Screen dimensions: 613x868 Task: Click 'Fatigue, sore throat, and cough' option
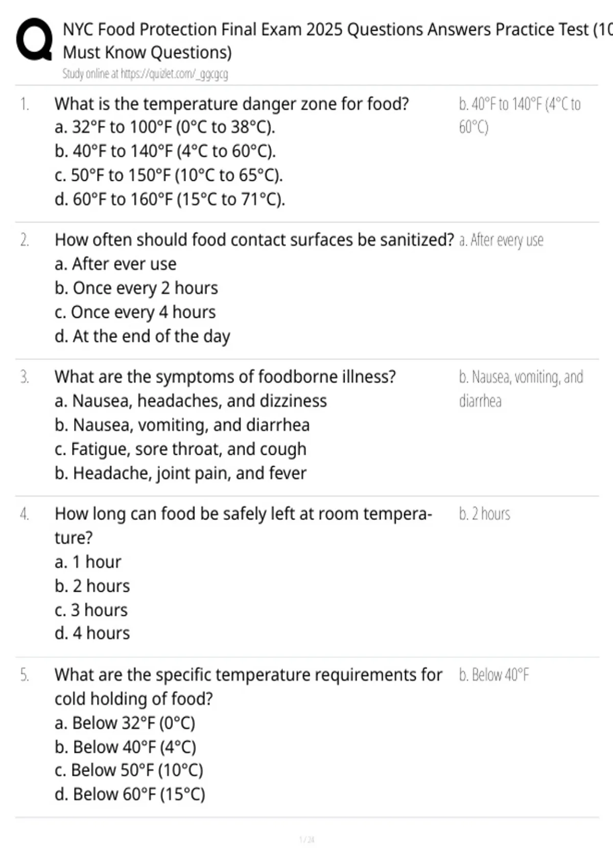click(180, 449)
